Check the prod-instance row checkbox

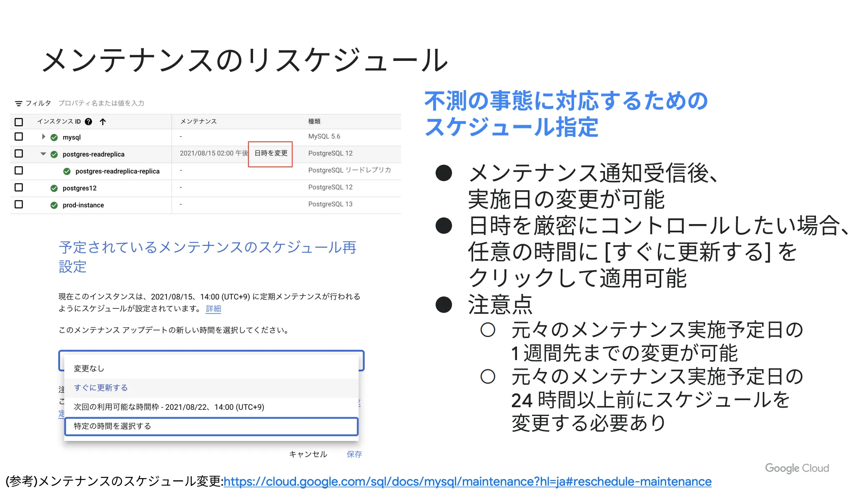coord(19,204)
